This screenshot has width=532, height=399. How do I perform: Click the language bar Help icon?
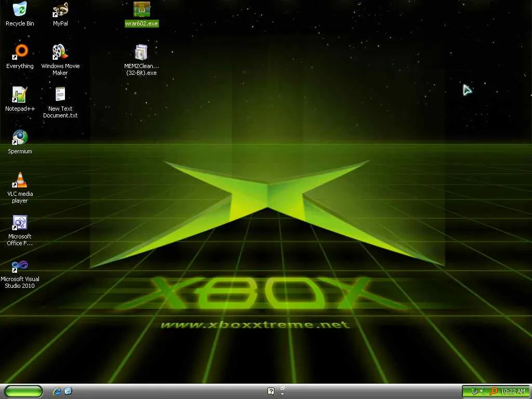tap(271, 391)
